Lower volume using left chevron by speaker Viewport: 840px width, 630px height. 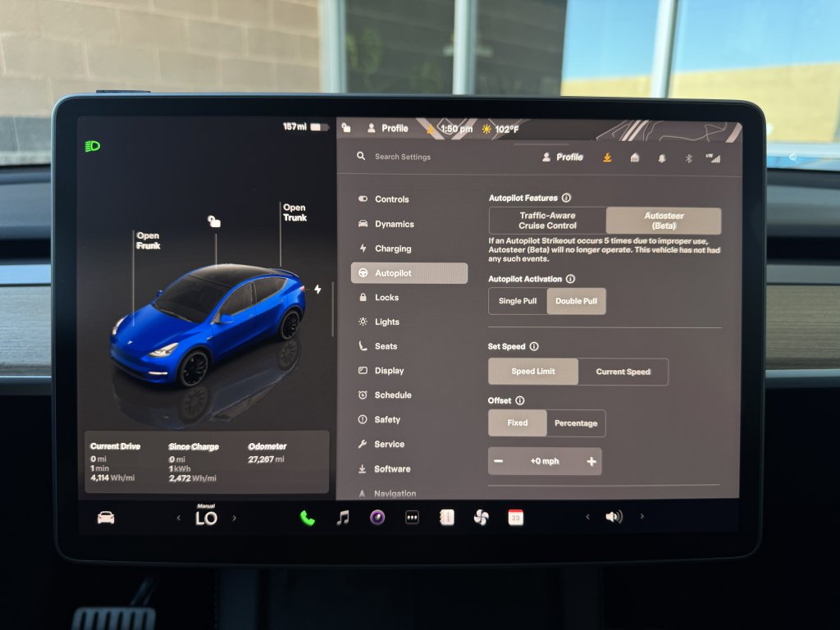587,517
